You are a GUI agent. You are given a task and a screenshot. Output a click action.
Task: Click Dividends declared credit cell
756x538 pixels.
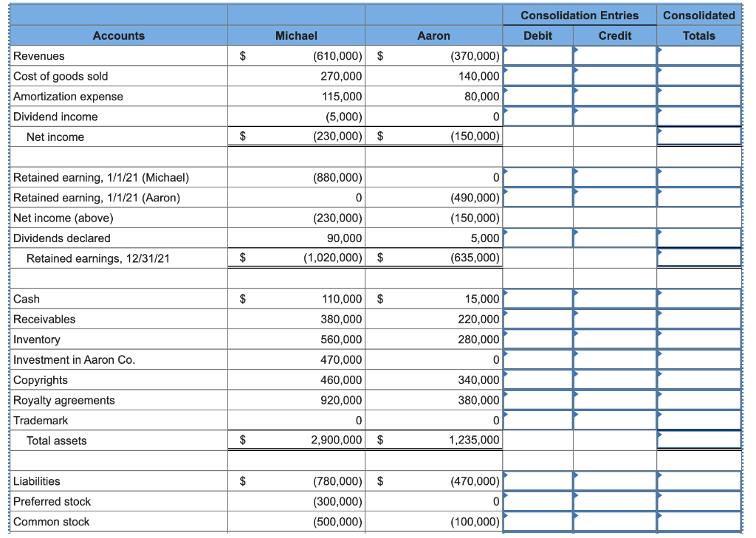click(615, 238)
